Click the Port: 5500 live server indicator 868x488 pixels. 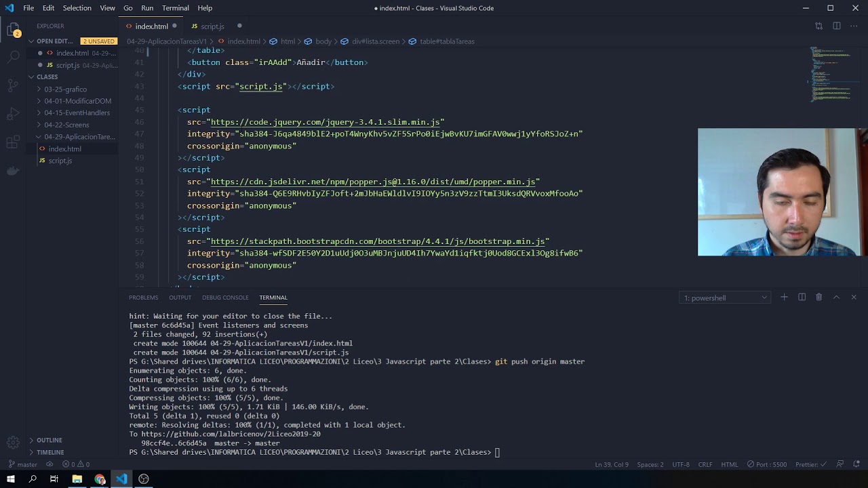click(x=767, y=465)
